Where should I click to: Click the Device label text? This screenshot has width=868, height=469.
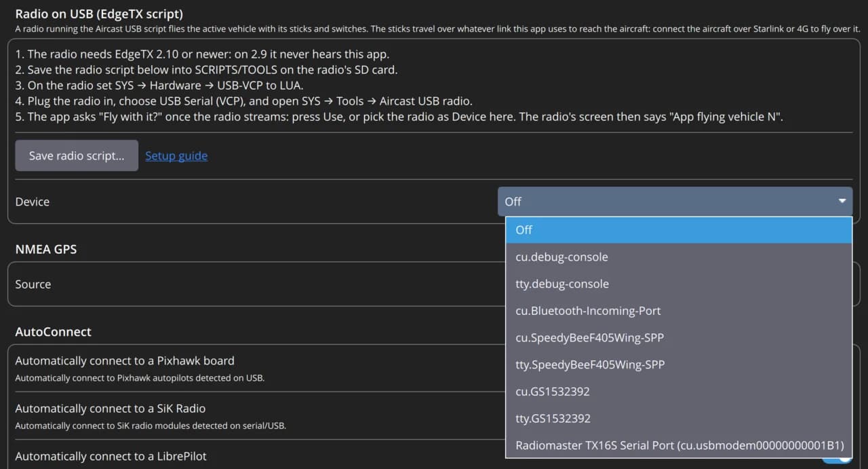pyautogui.click(x=32, y=202)
